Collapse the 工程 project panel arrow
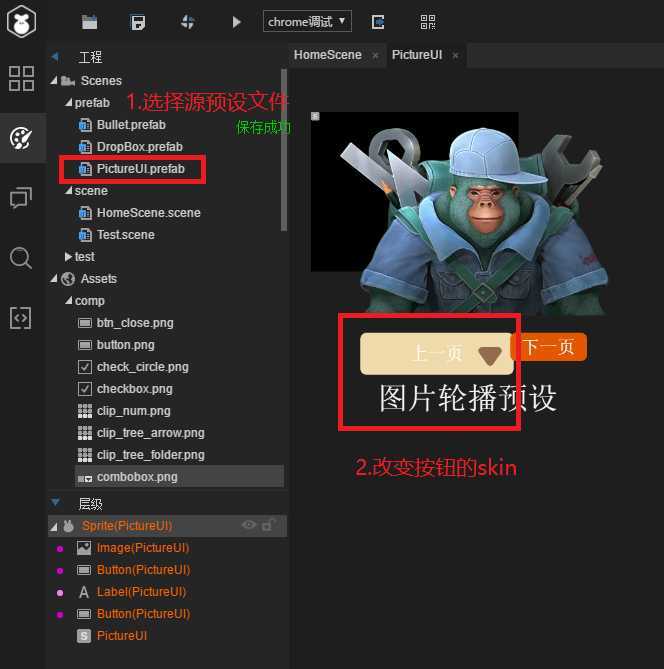 pyautogui.click(x=55, y=57)
